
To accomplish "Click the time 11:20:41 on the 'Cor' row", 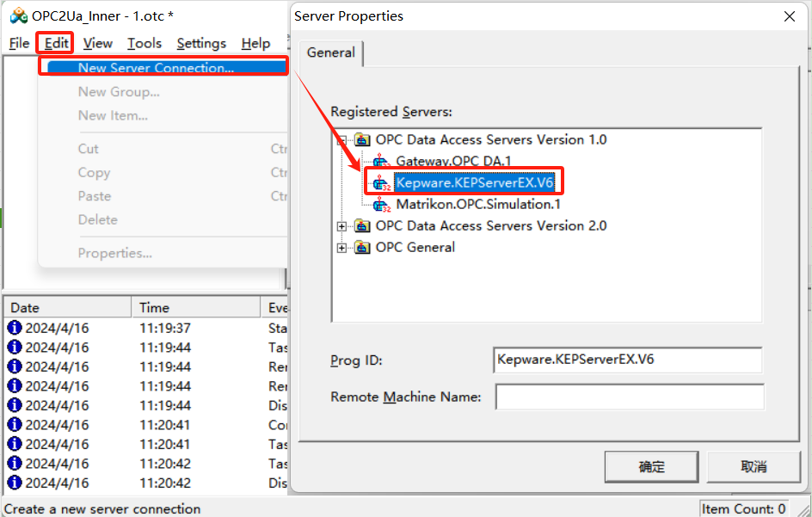I will (x=165, y=425).
